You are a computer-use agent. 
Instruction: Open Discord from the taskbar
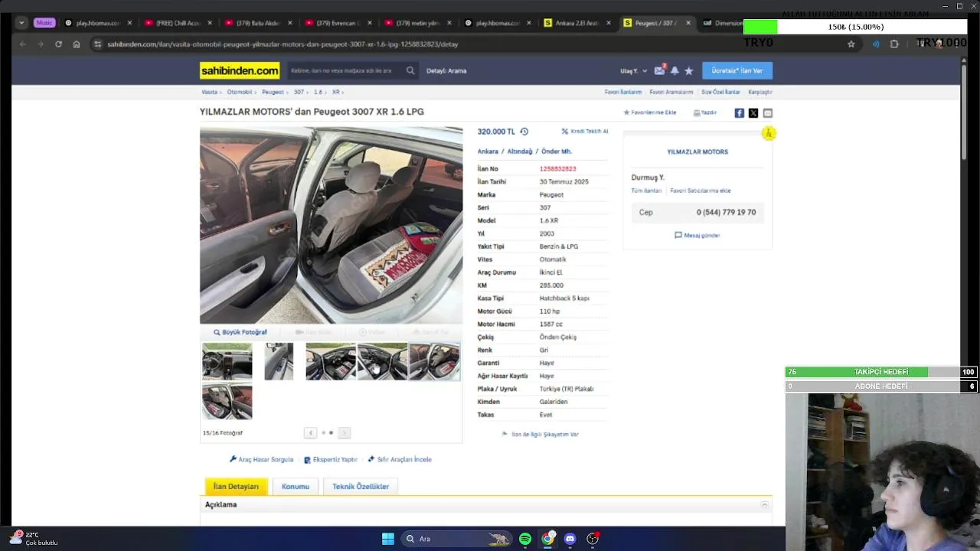[x=570, y=539]
